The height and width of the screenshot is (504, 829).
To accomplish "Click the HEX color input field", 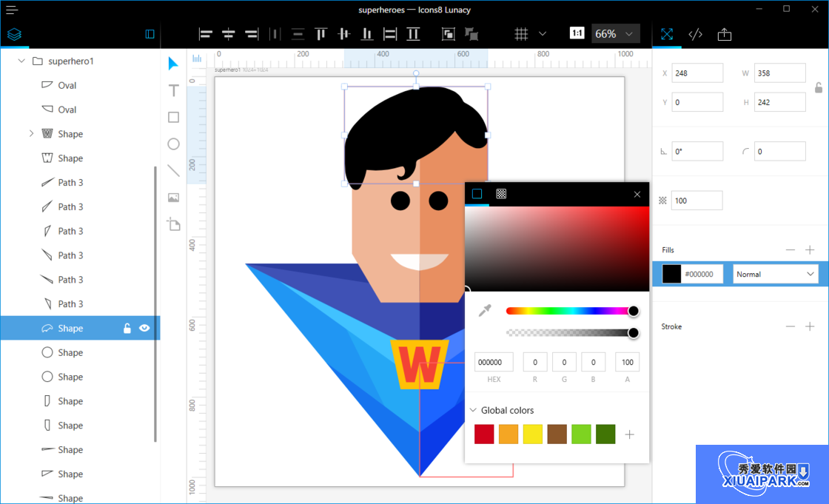I will pos(494,362).
